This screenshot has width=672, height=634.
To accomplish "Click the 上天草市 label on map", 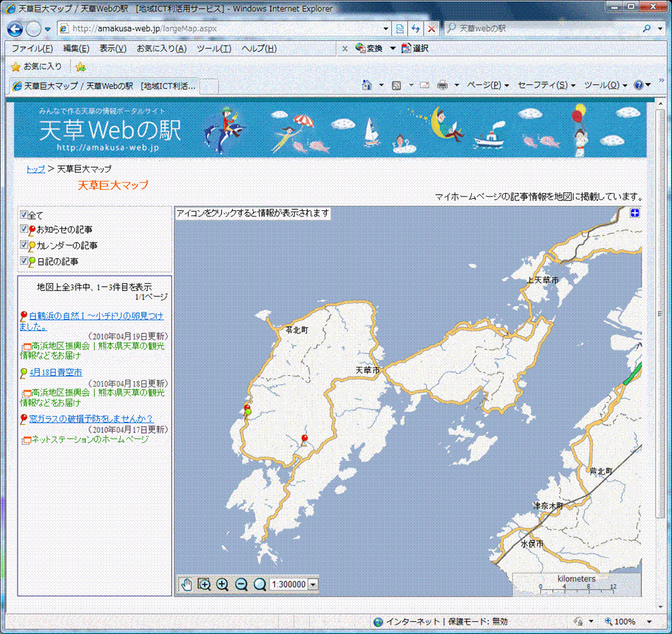I will point(543,280).
